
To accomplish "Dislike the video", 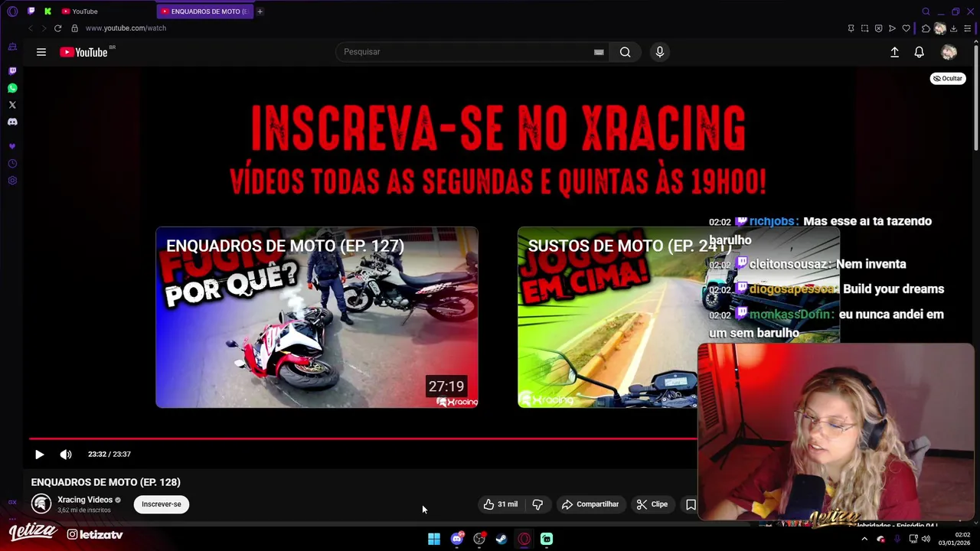I will (x=537, y=504).
